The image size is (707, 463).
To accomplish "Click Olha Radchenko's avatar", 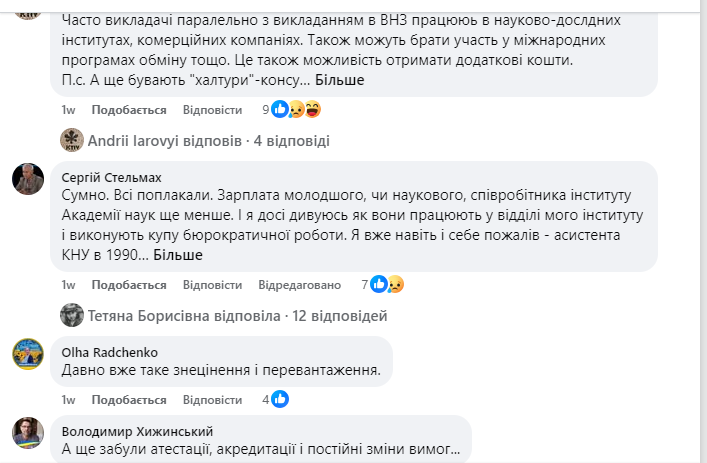I will [27, 353].
